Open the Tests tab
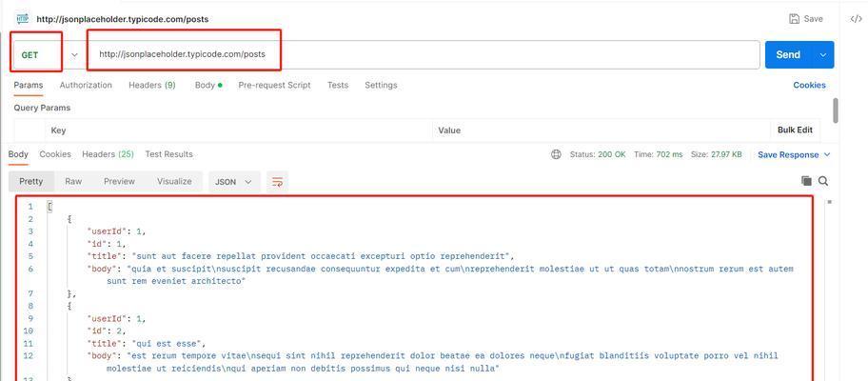 pyautogui.click(x=338, y=86)
